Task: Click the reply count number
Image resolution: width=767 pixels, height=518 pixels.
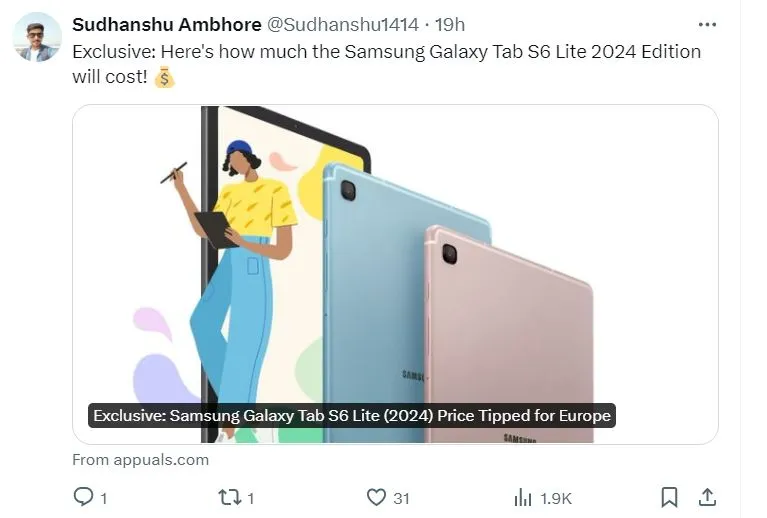Action: coord(103,498)
